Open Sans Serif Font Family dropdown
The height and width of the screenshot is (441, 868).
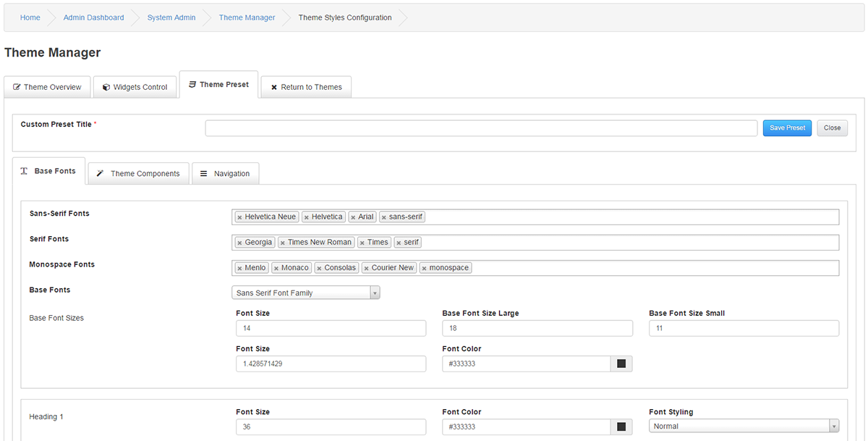coord(307,293)
